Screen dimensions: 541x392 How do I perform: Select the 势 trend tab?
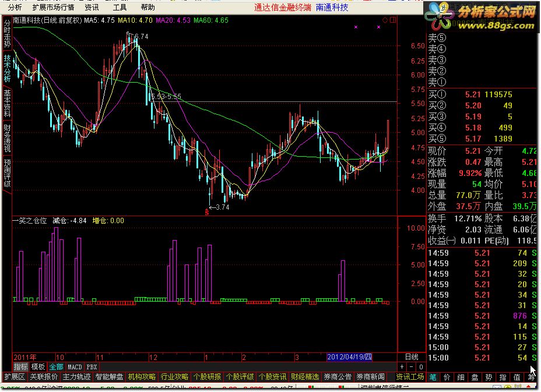489,377
